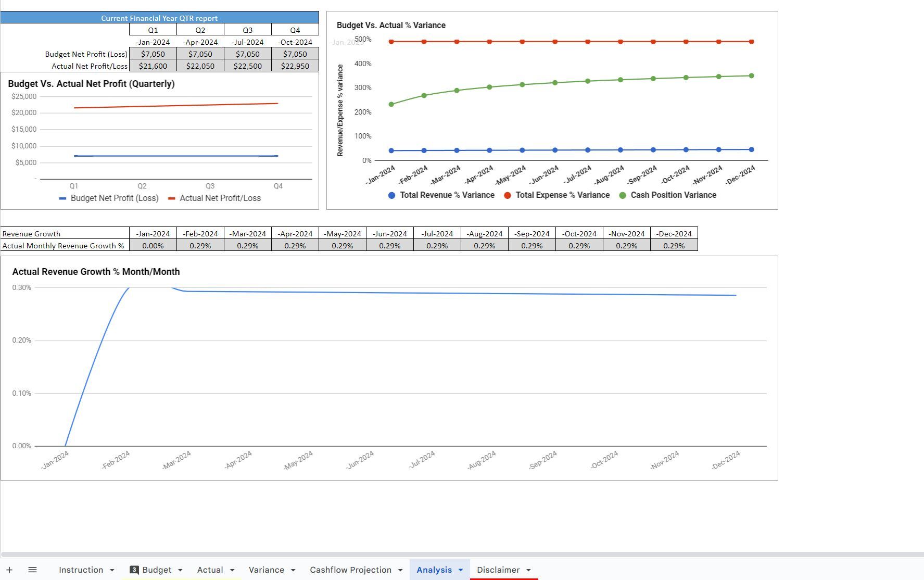Select the Q3 header cell
The image size is (924, 580).
click(x=248, y=30)
